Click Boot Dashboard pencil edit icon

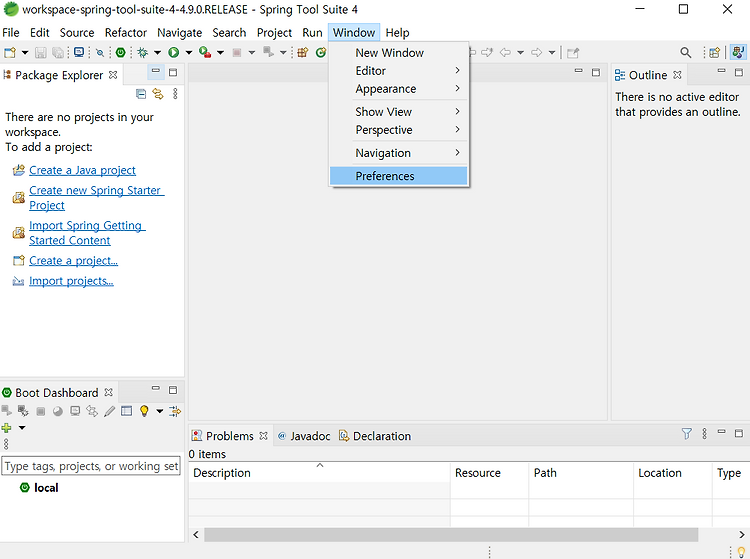[110, 411]
